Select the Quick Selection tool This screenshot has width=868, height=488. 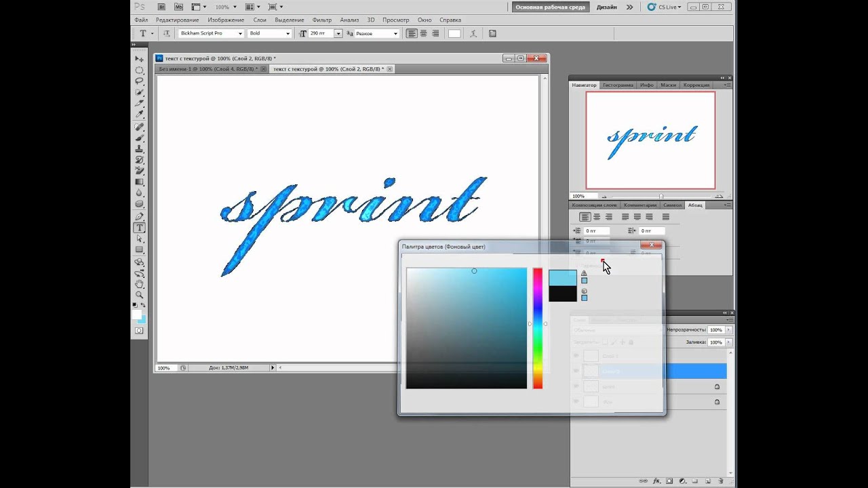click(139, 92)
